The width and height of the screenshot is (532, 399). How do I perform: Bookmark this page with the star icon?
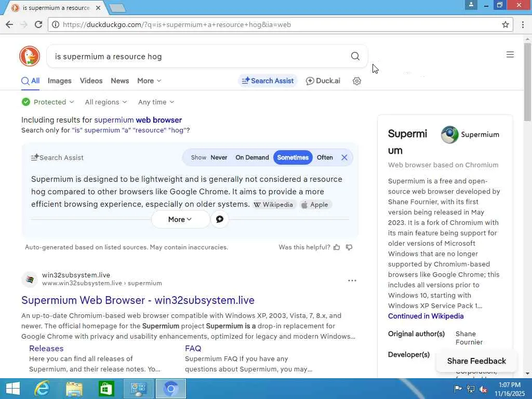[505, 24]
